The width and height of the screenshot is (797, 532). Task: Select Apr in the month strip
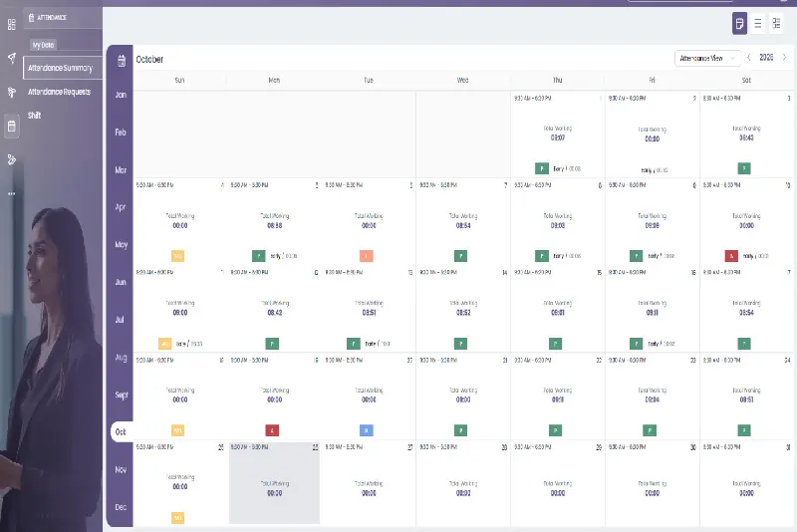(121, 207)
